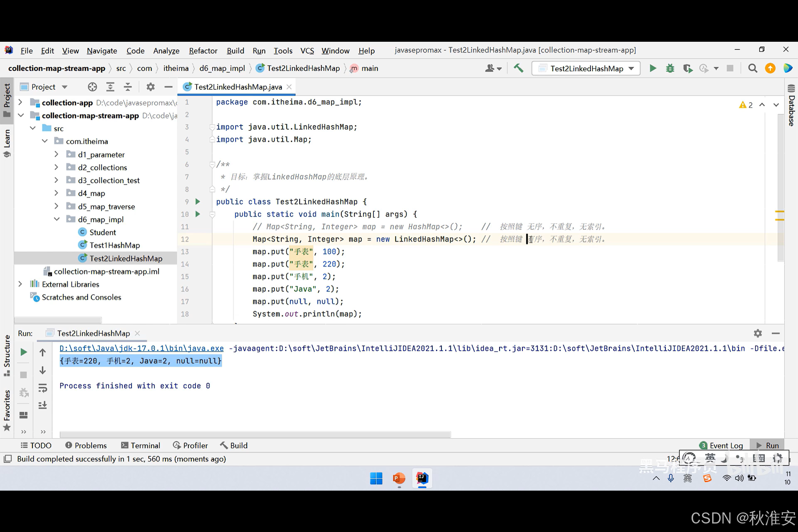Click the Locate file crosshair icon in the Project panel

pos(92,87)
